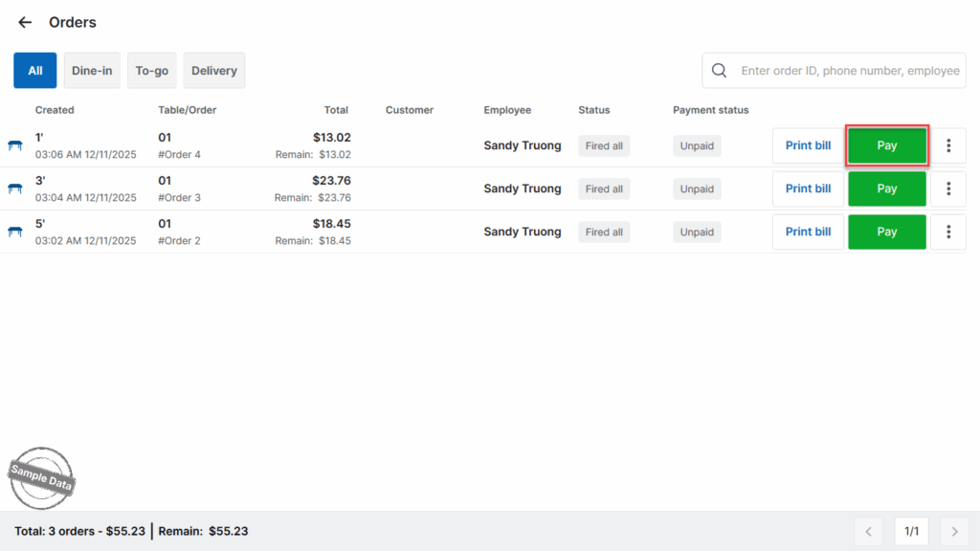Switch to the To-go filter tab
980x551 pixels.
point(152,71)
